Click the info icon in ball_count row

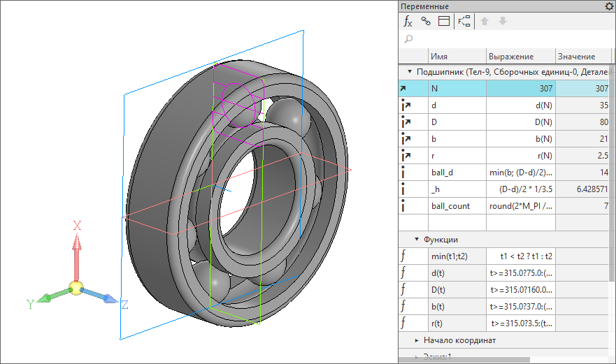403,206
